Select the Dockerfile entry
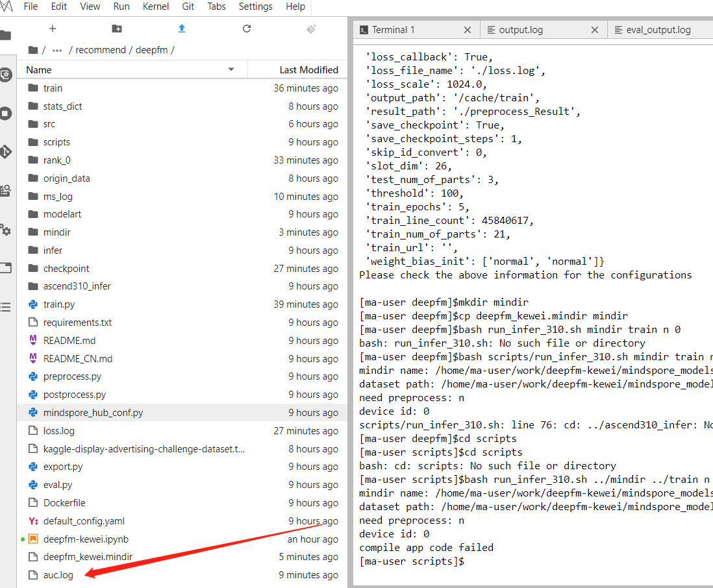This screenshot has height=588, width=713. [182, 503]
